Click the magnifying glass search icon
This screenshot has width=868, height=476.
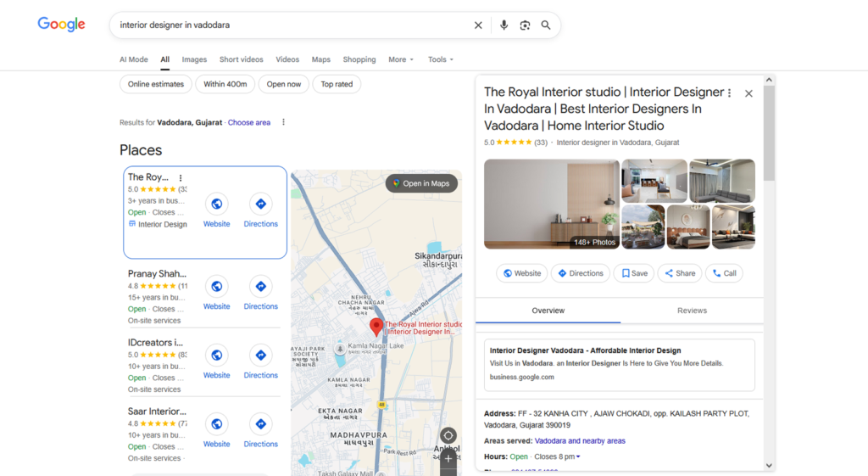[546, 25]
